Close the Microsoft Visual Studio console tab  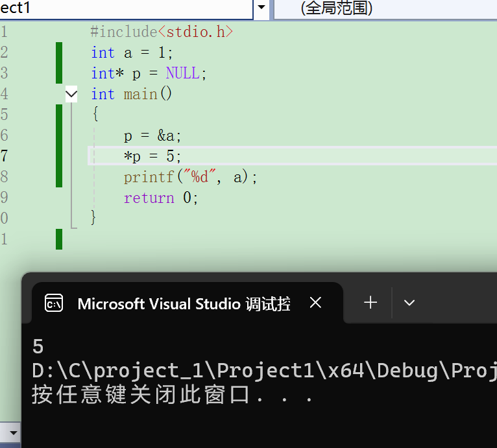click(x=315, y=303)
